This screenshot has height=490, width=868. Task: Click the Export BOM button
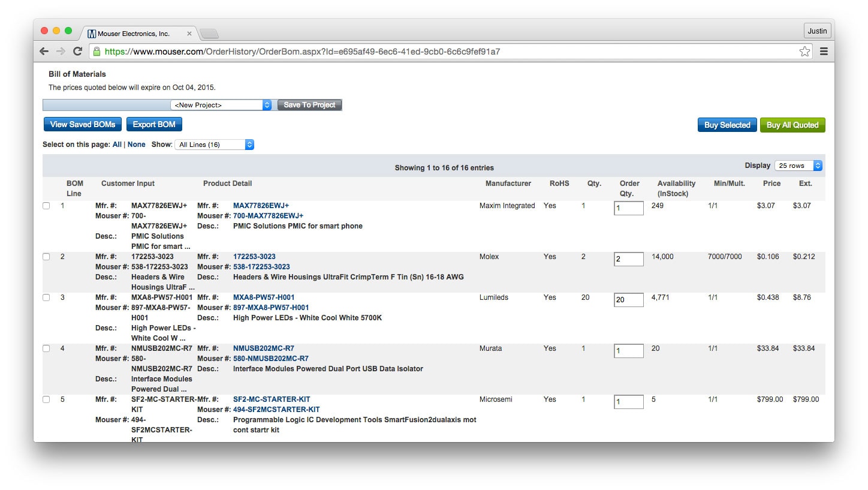click(x=154, y=125)
